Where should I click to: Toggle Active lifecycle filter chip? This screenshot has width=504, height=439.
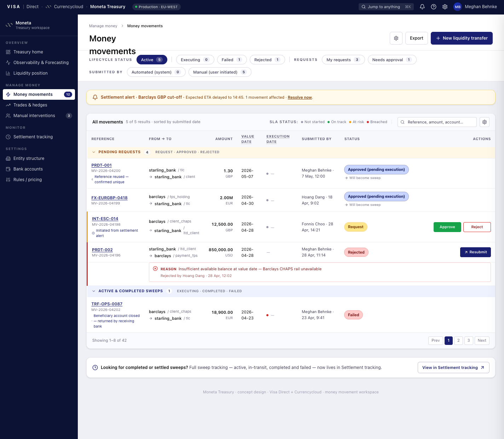pyautogui.click(x=151, y=60)
